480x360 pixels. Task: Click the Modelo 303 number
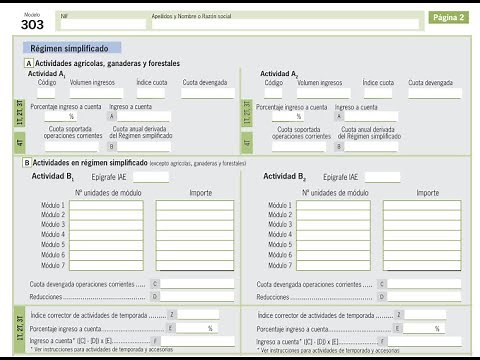pyautogui.click(x=32, y=25)
